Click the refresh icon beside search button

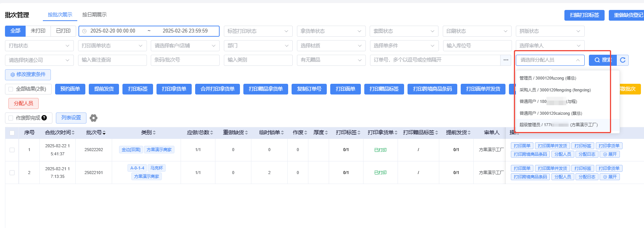tap(623, 60)
